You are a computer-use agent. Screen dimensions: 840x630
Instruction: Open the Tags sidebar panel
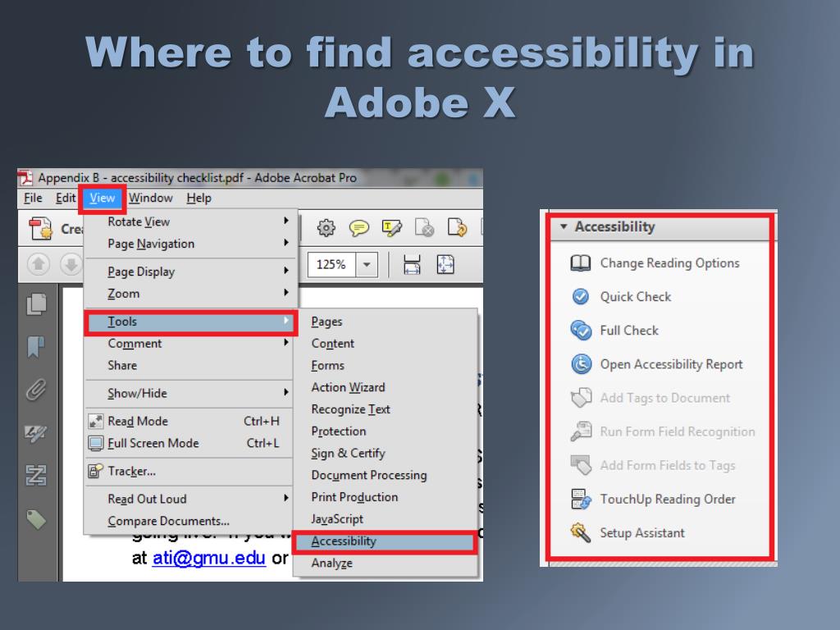coord(36,519)
